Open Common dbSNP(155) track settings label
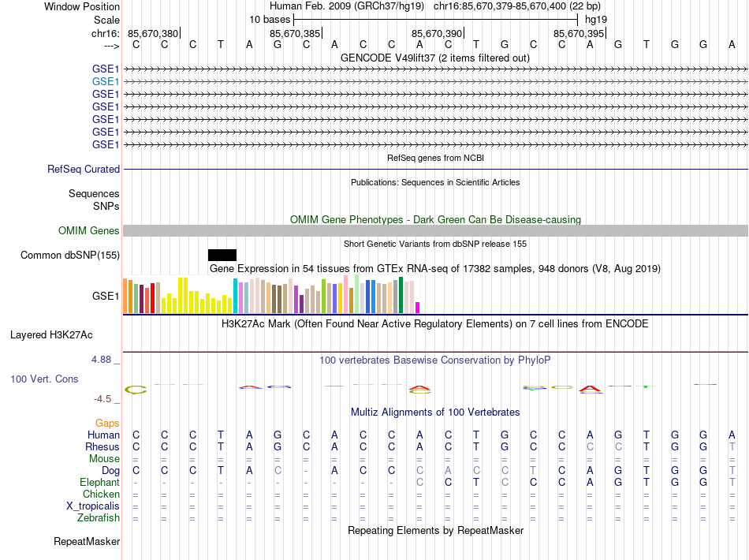Image resolution: width=749 pixels, height=560 pixels. click(x=70, y=255)
